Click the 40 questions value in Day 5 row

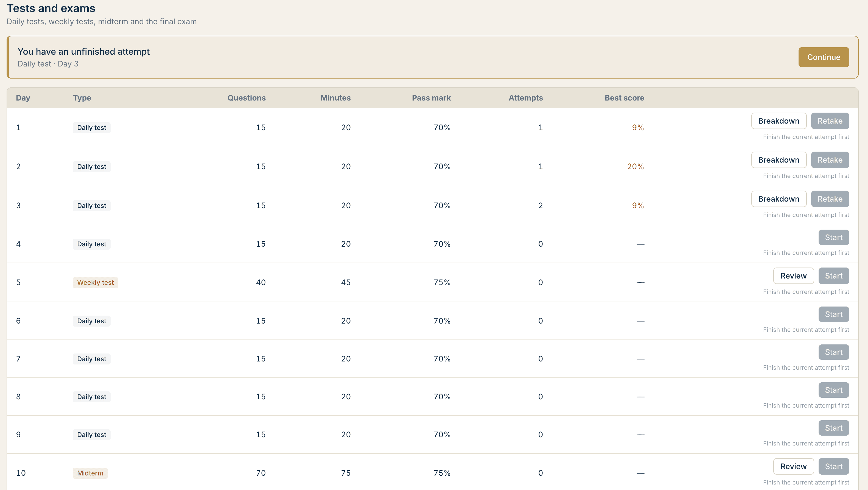pos(261,282)
